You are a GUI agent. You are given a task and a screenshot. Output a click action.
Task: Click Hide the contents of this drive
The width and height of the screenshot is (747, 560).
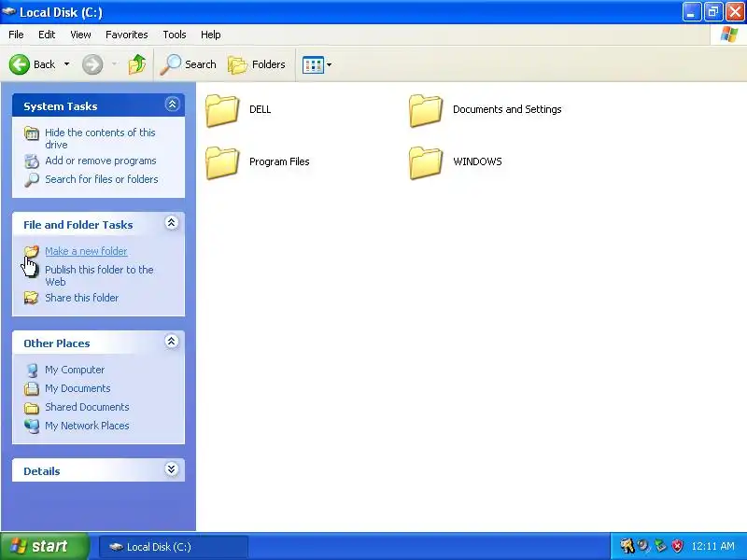100,138
